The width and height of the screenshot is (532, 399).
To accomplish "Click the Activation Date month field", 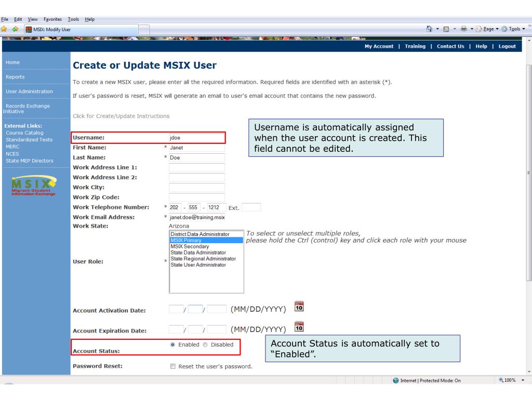I will coord(176,309).
